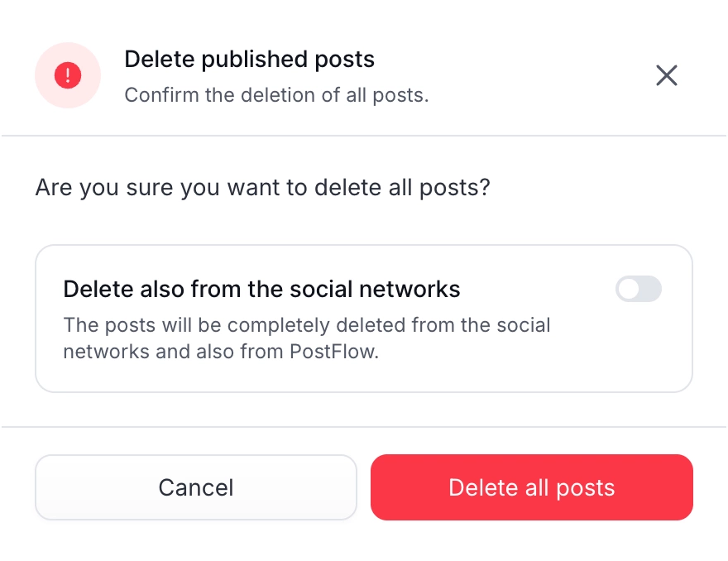Image resolution: width=728 pixels, height=561 pixels.
Task: Abort the deletion by choosing Cancel
Action: (x=195, y=487)
